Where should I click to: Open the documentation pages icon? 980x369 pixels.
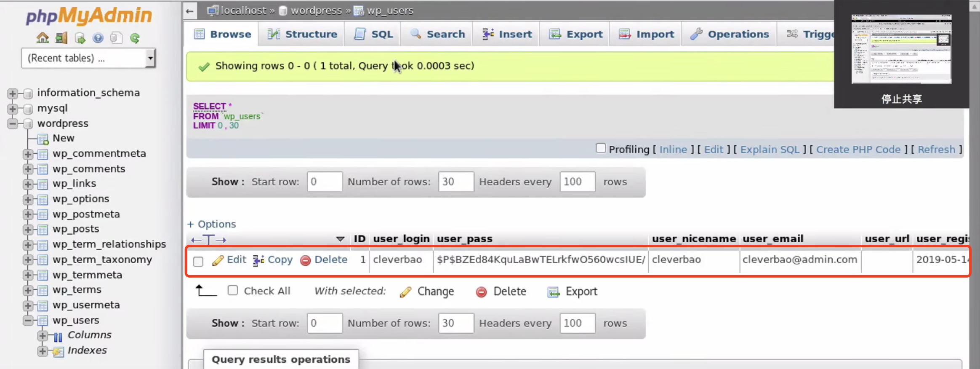[116, 38]
